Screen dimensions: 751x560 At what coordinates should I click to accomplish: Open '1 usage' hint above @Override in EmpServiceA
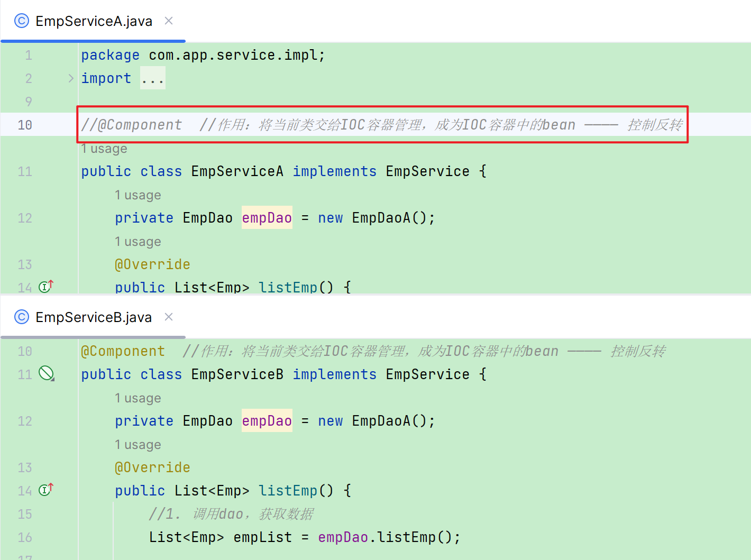[138, 242]
